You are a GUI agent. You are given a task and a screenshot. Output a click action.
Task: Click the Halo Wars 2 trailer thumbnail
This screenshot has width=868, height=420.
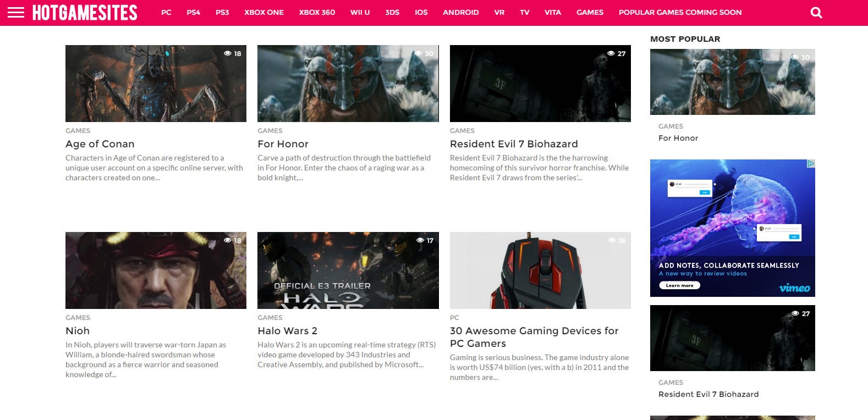point(348,270)
